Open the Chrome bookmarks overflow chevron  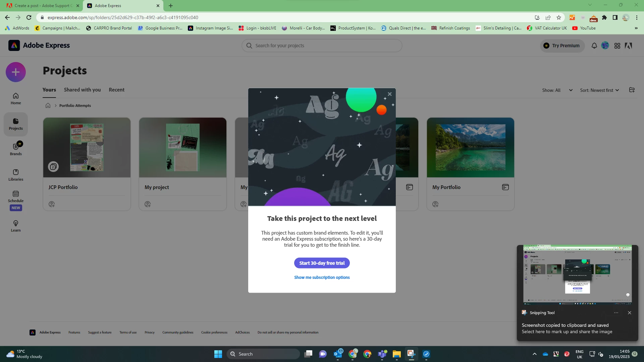coord(636,28)
